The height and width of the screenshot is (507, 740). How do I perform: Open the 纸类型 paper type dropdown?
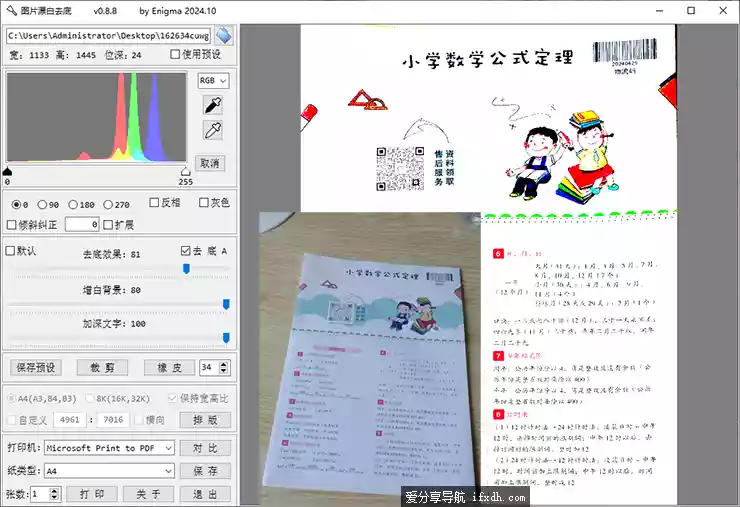click(x=109, y=471)
